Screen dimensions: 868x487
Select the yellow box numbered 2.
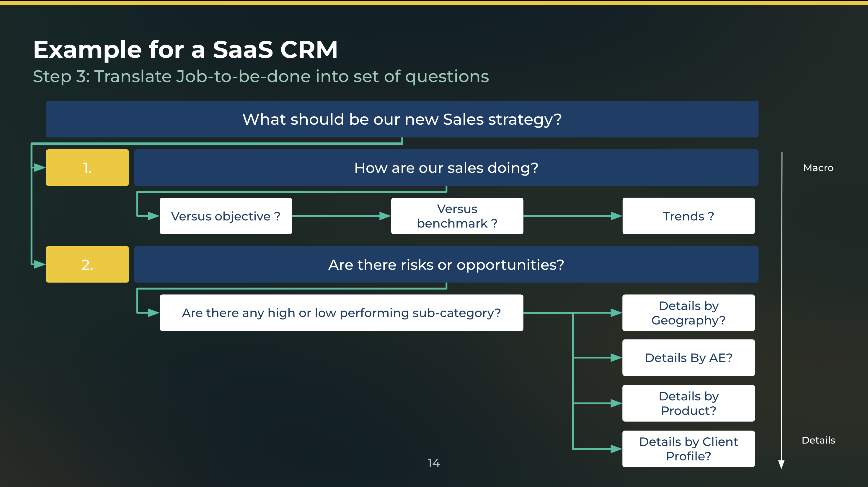(87, 264)
